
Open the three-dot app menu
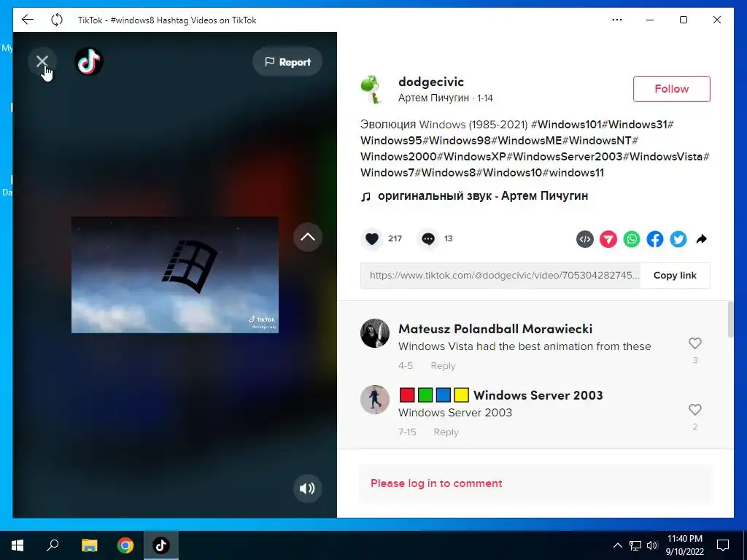tap(617, 20)
